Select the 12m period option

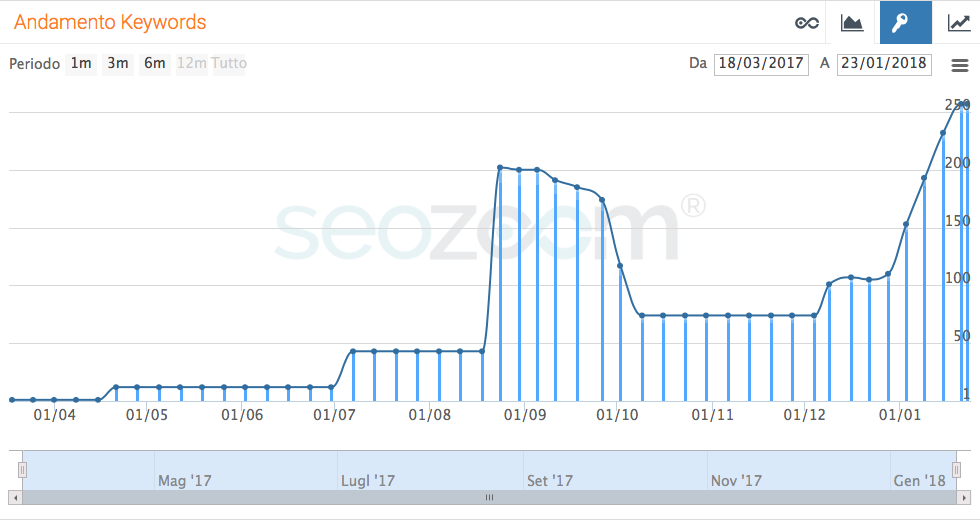[191, 64]
